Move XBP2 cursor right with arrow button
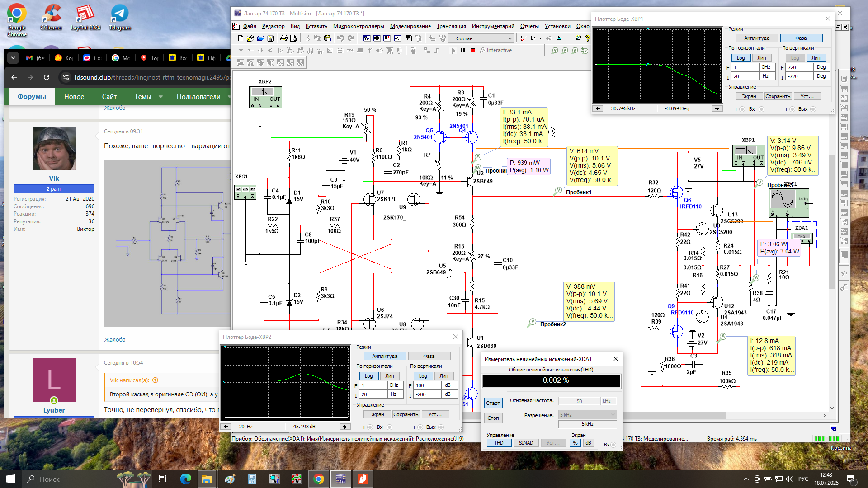 [344, 427]
